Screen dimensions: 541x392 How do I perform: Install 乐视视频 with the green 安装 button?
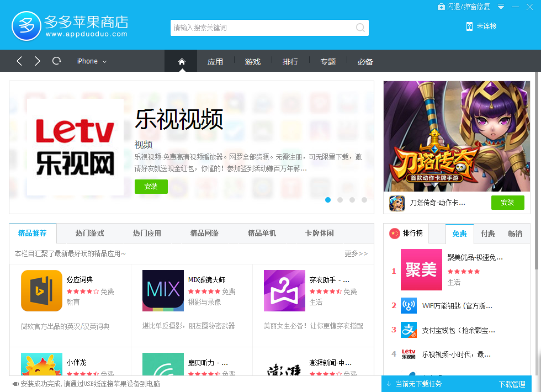click(x=151, y=187)
